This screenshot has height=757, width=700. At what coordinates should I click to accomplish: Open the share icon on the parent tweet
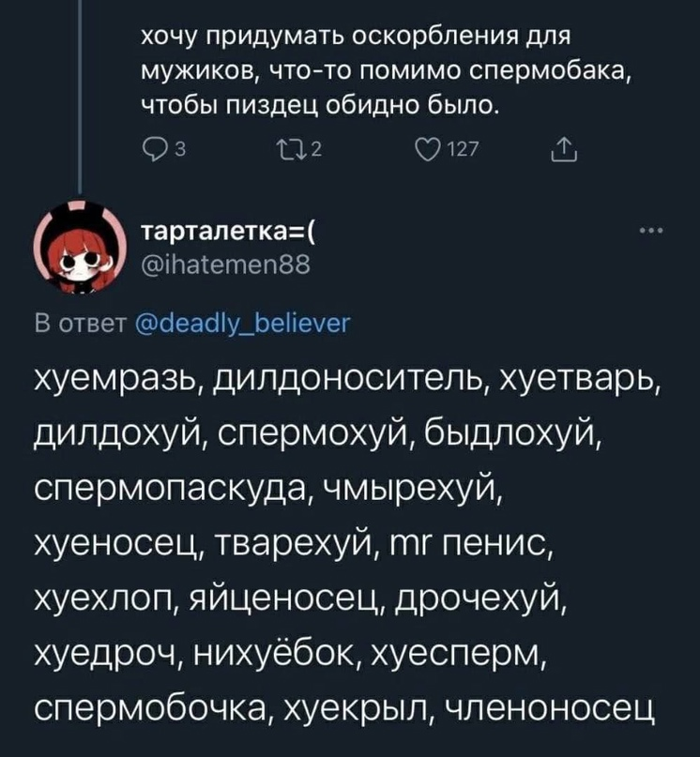(x=564, y=149)
